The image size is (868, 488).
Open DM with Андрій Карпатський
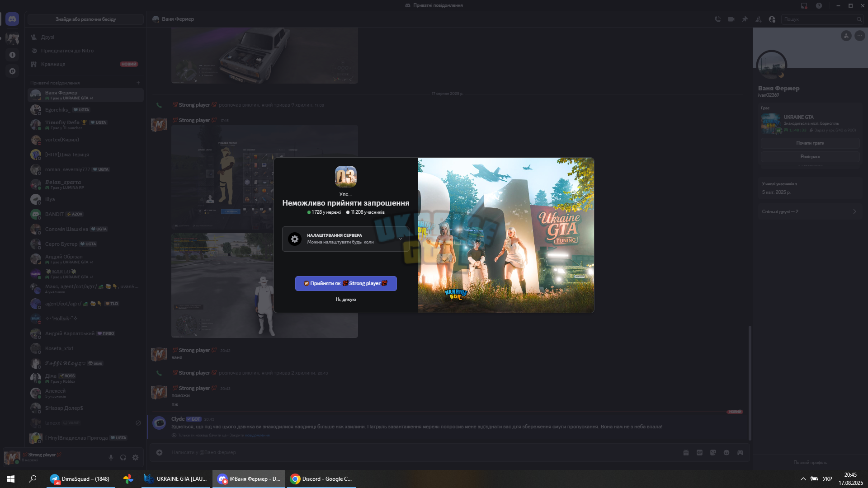86,333
